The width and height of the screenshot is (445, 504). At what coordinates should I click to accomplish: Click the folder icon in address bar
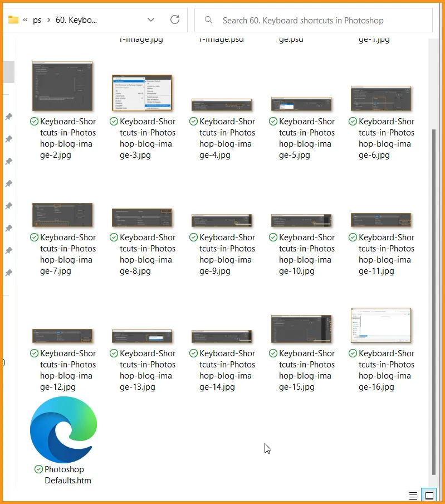[x=13, y=20]
